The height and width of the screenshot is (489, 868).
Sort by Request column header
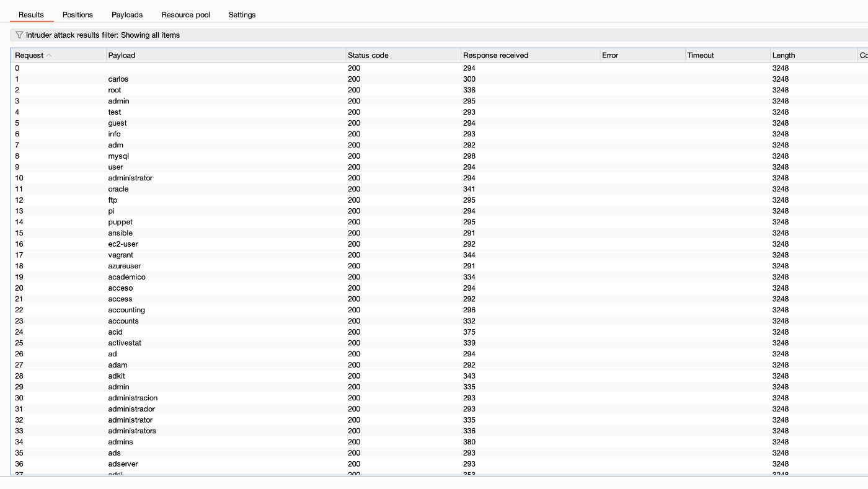coord(58,55)
